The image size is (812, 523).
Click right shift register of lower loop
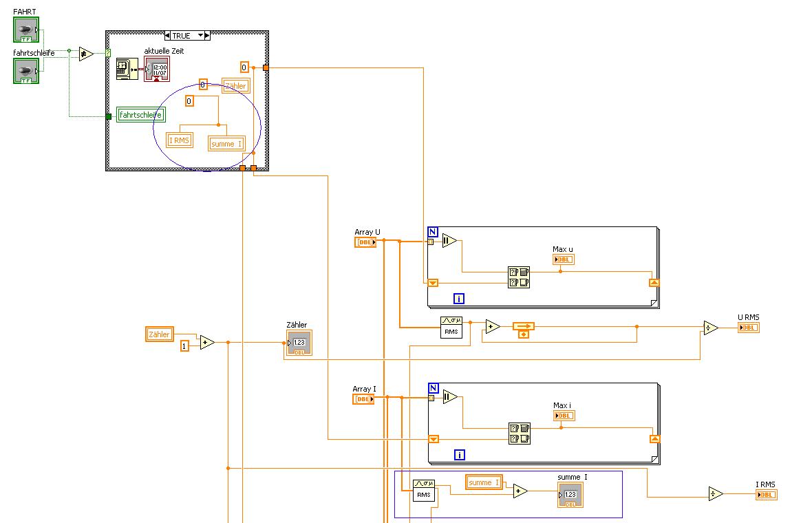(x=654, y=439)
